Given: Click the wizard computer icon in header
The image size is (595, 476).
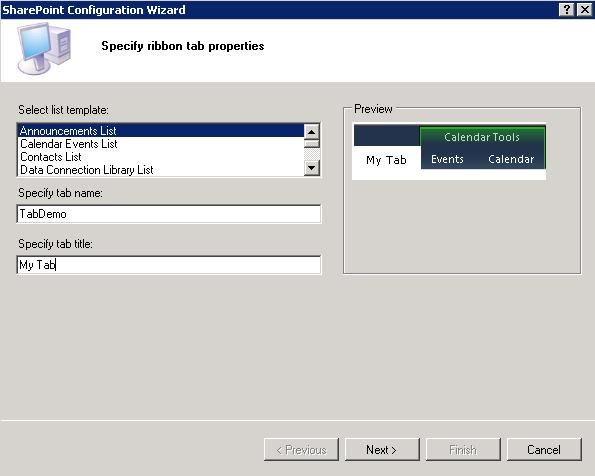Looking at the screenshot, I should click(44, 48).
